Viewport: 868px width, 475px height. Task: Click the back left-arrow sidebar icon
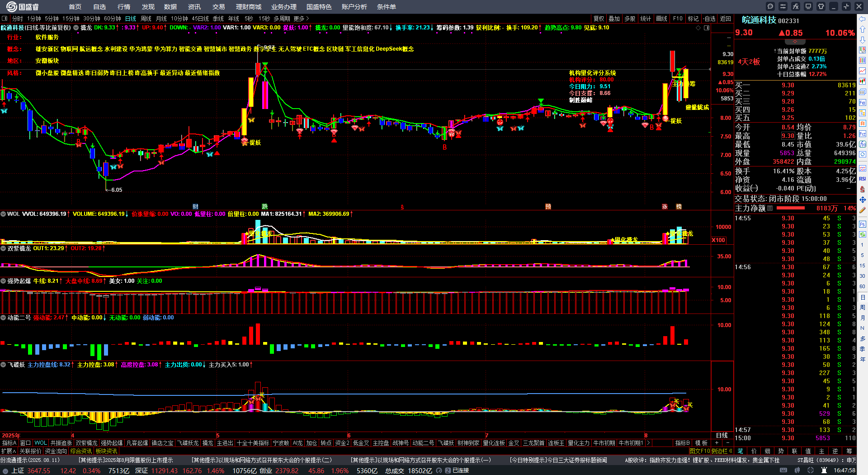(863, 19)
